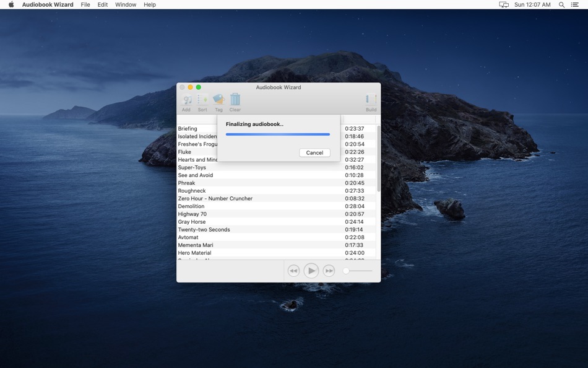
Task: Click the 0:16:02 duration cell
Action: (355, 167)
